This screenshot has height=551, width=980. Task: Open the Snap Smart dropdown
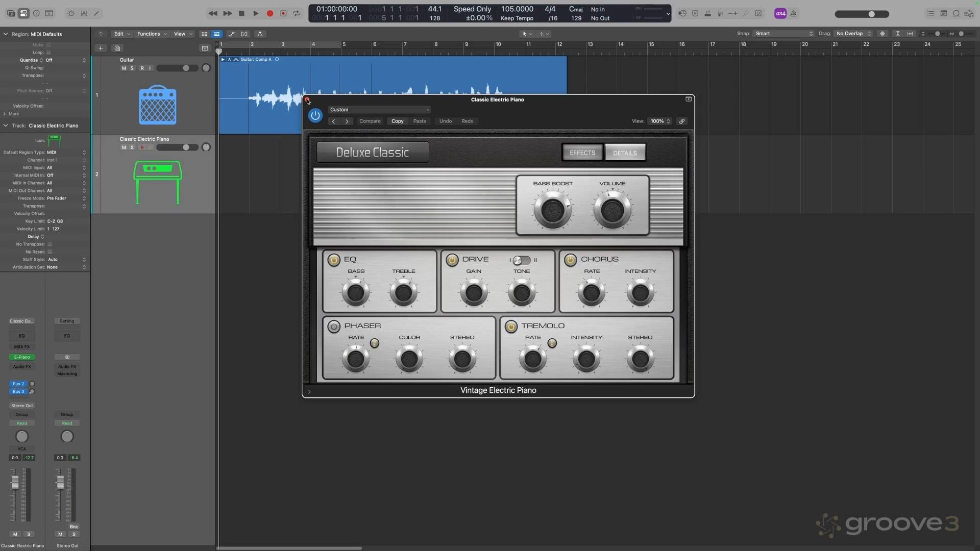(x=783, y=34)
